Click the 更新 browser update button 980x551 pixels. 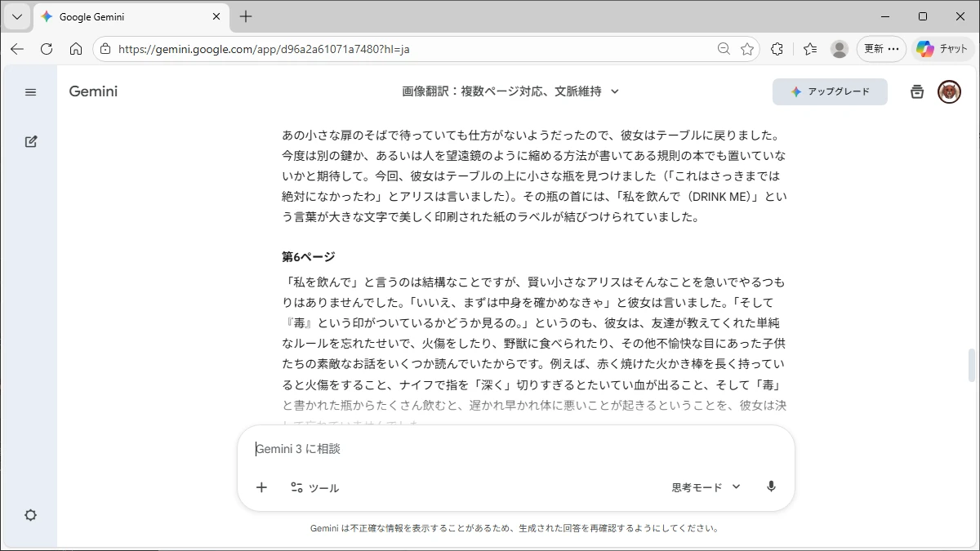coord(881,49)
